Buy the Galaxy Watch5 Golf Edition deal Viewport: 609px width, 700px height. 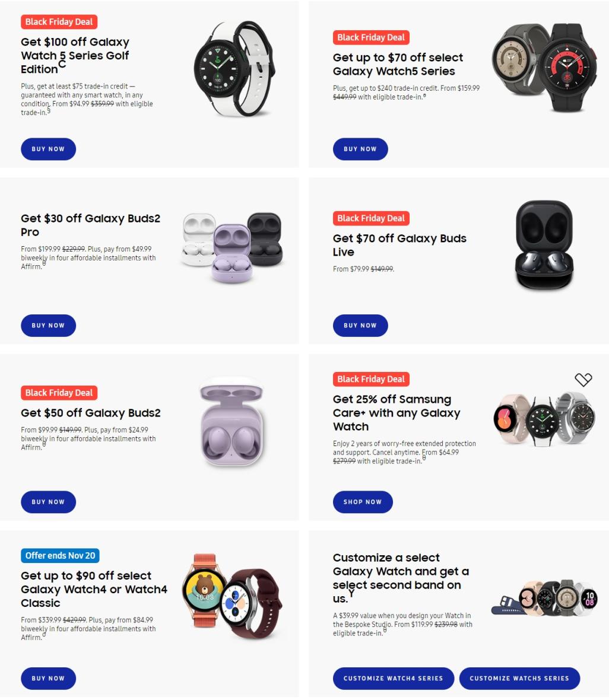point(48,149)
